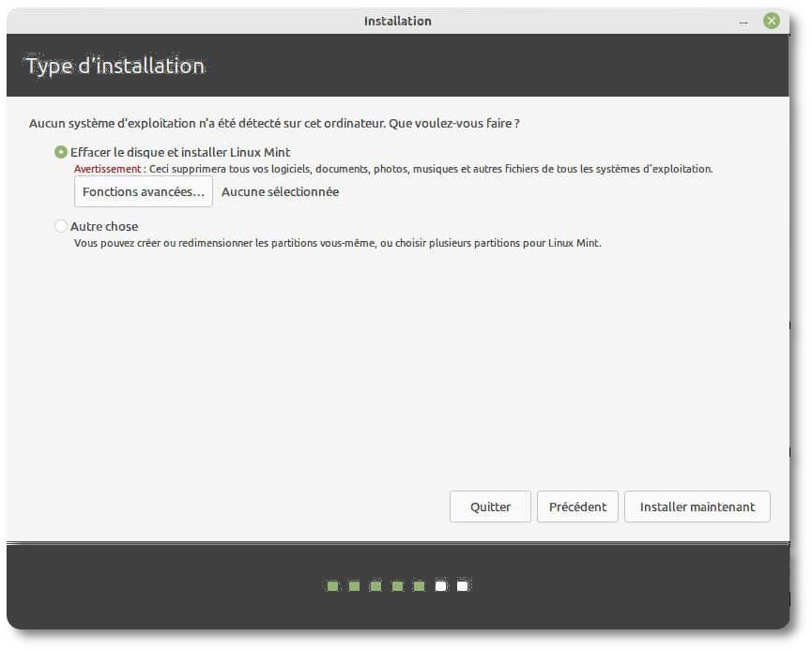The image size is (812, 651).
Task: Open 'Fonctions avancées…' settings
Action: tap(144, 191)
